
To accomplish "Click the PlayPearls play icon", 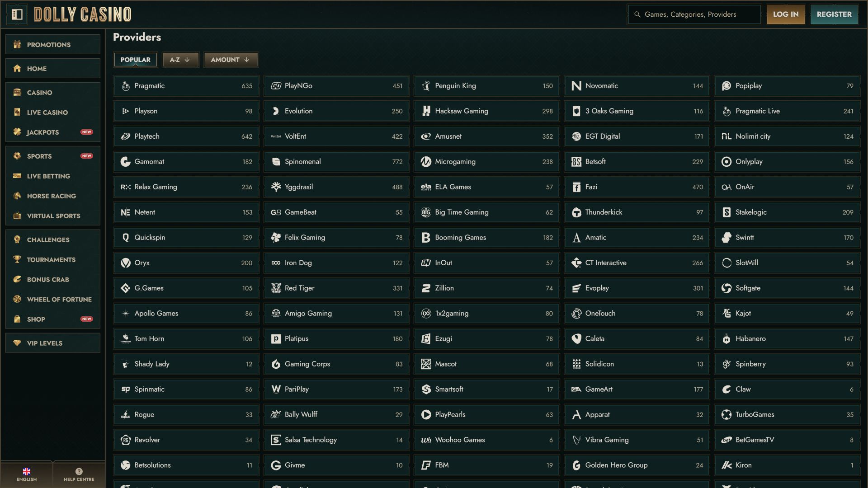I will 426,415.
